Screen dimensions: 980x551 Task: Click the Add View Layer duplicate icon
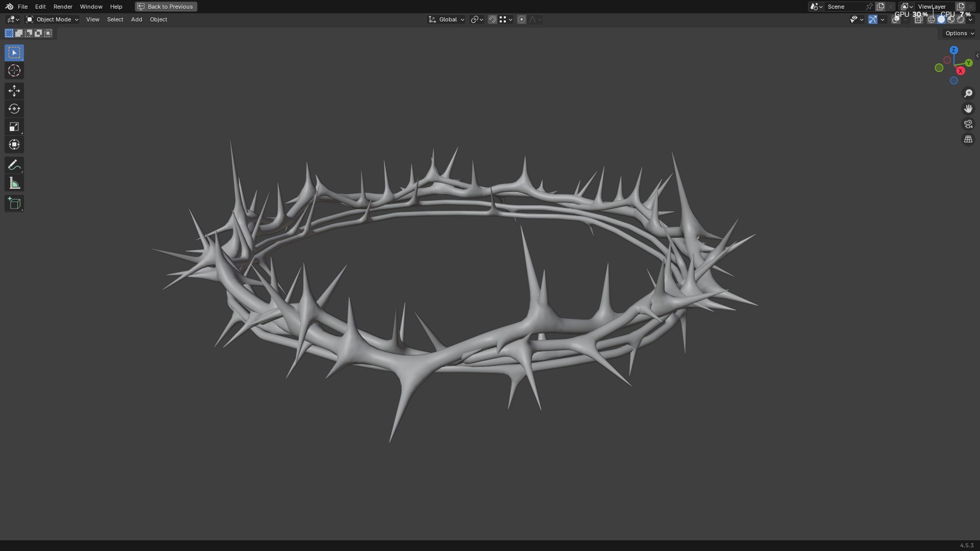961,7
